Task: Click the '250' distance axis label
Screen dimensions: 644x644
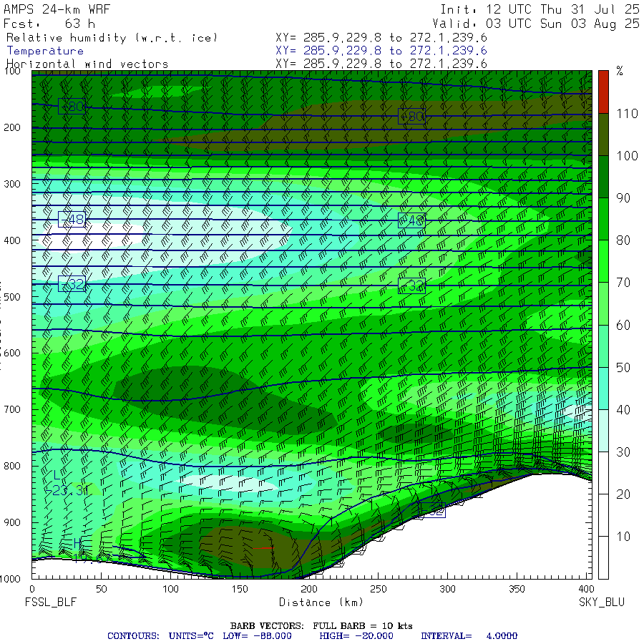Action: click(x=379, y=589)
